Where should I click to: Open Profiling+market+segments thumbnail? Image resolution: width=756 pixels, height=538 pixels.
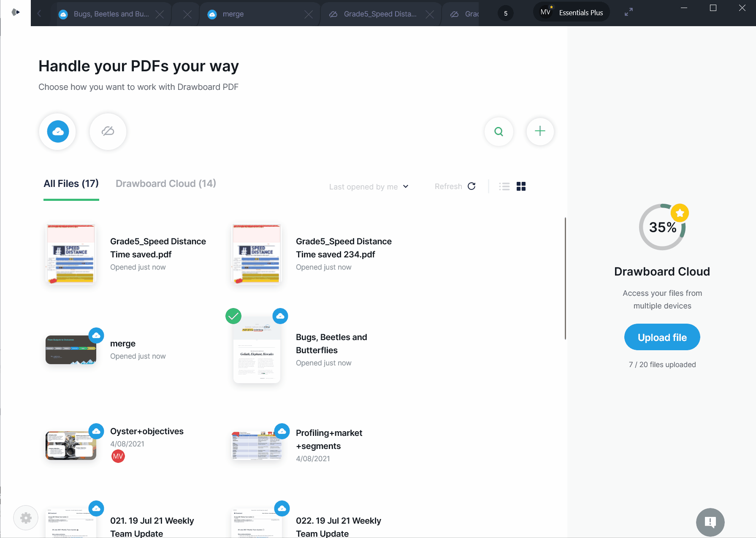257,446
